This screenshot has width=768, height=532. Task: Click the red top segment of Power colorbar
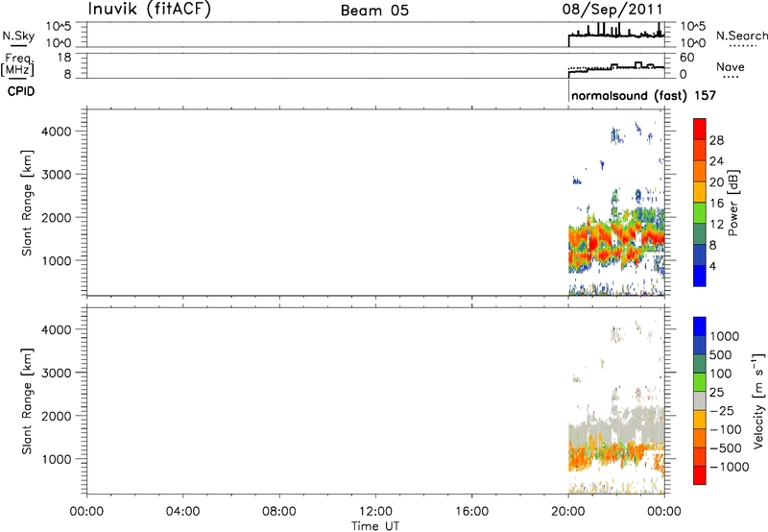coord(700,129)
